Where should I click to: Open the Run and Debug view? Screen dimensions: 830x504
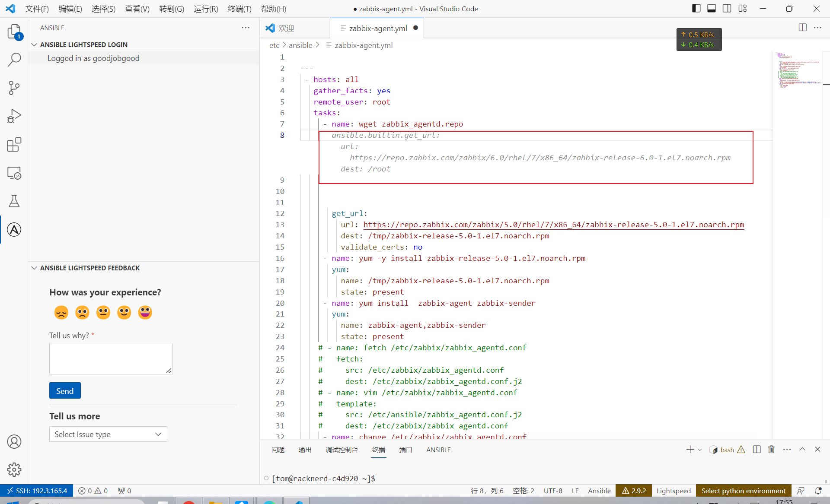tap(14, 116)
